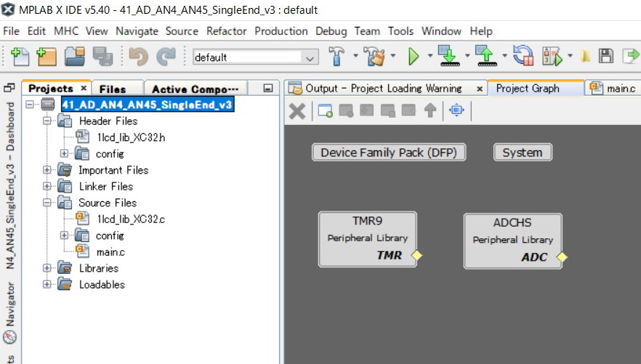Image resolution: width=641 pixels, height=364 pixels.
Task: Collapse the Source Files folder
Action: point(47,203)
